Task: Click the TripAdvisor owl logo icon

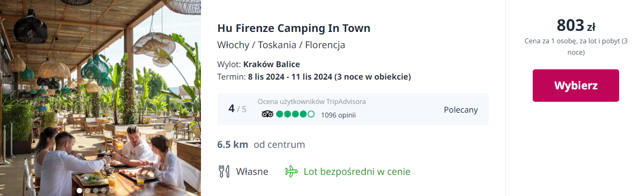Action: 267,114
